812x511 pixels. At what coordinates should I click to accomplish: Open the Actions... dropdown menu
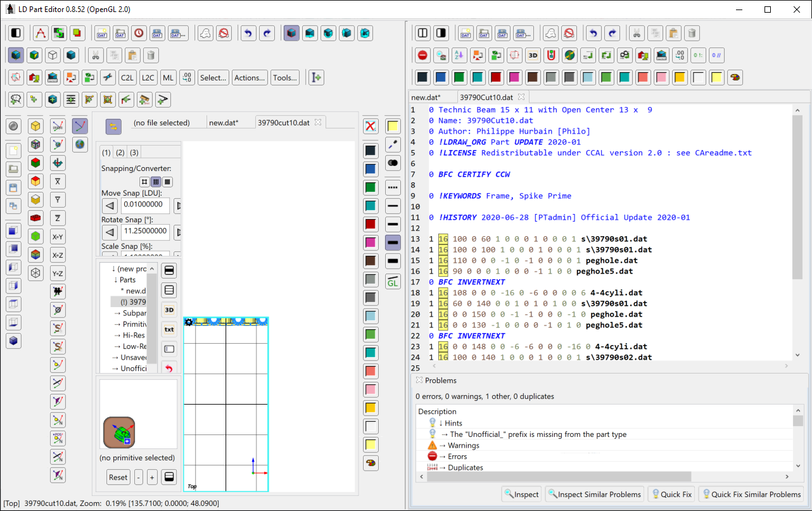pos(250,78)
